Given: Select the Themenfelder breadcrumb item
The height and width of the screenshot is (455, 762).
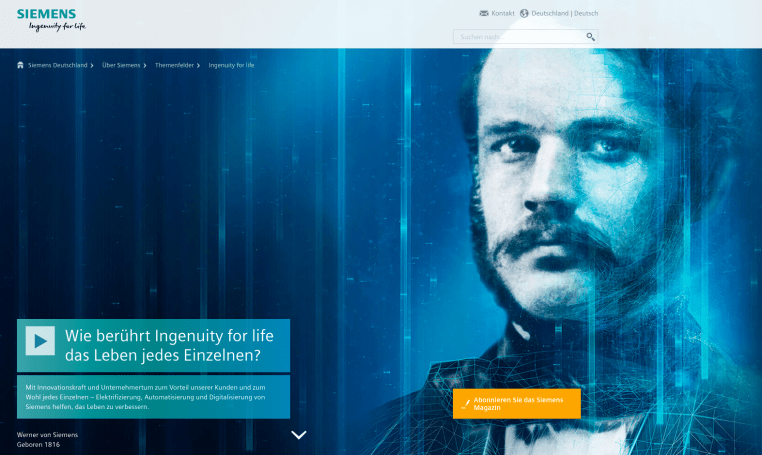Looking at the screenshot, I should (x=174, y=65).
